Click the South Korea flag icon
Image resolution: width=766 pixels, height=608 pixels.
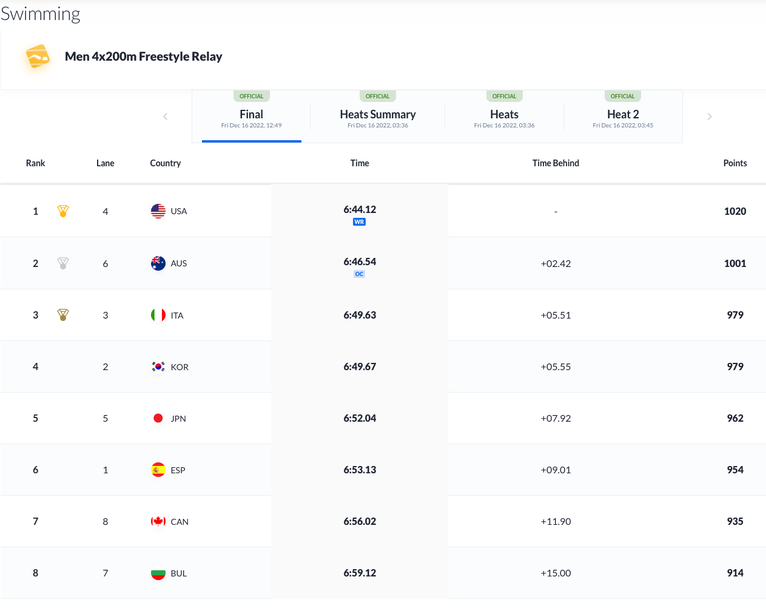(158, 367)
